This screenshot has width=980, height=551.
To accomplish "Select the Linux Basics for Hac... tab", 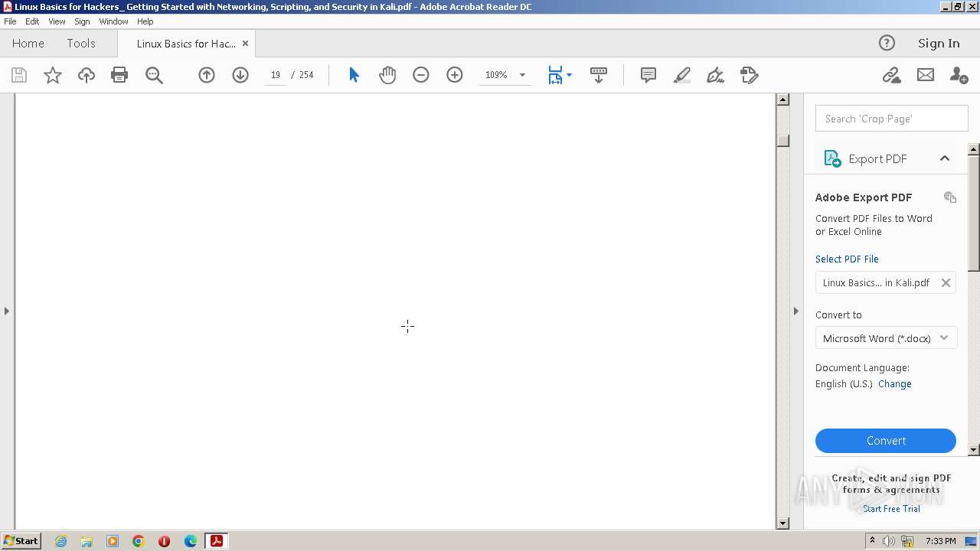I will point(186,44).
